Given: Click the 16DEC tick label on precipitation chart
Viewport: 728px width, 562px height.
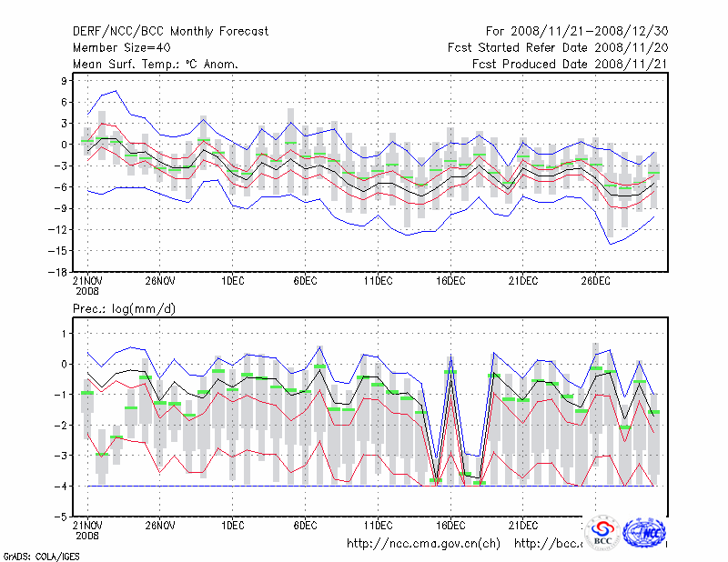Looking at the screenshot, I should 450,526.
